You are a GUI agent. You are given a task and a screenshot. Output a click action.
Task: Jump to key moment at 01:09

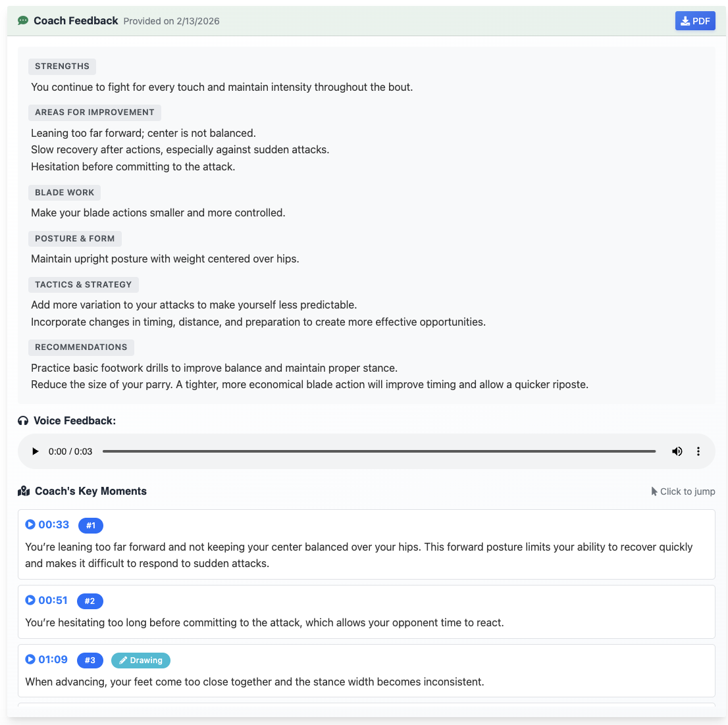click(x=53, y=660)
